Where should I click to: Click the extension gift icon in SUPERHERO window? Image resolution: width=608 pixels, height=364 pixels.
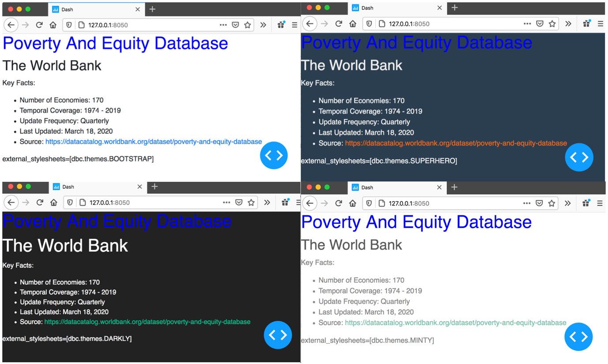586,24
